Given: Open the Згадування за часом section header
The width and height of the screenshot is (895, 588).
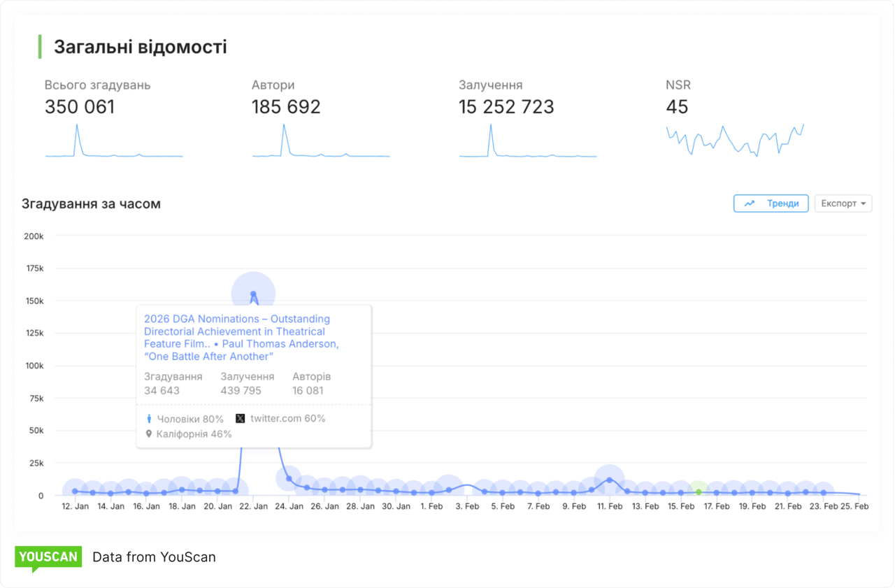Looking at the screenshot, I should click(90, 203).
